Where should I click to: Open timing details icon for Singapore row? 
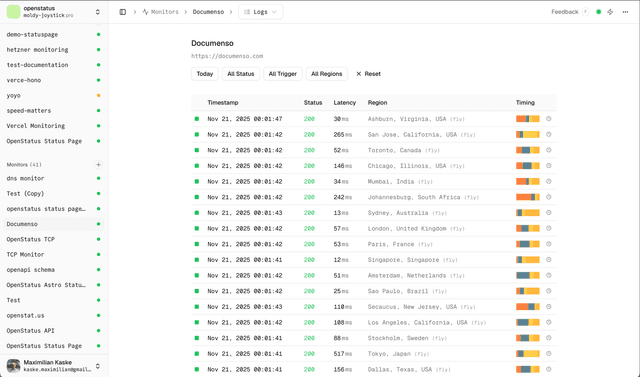coord(549,259)
